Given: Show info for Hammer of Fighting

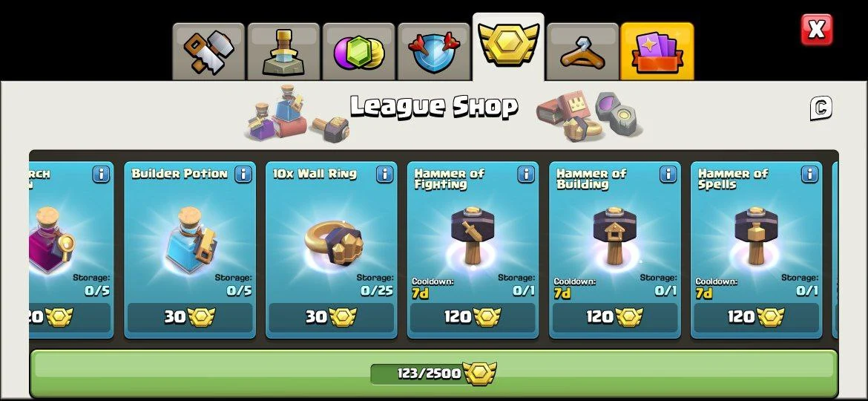Looking at the screenshot, I should click(x=526, y=174).
